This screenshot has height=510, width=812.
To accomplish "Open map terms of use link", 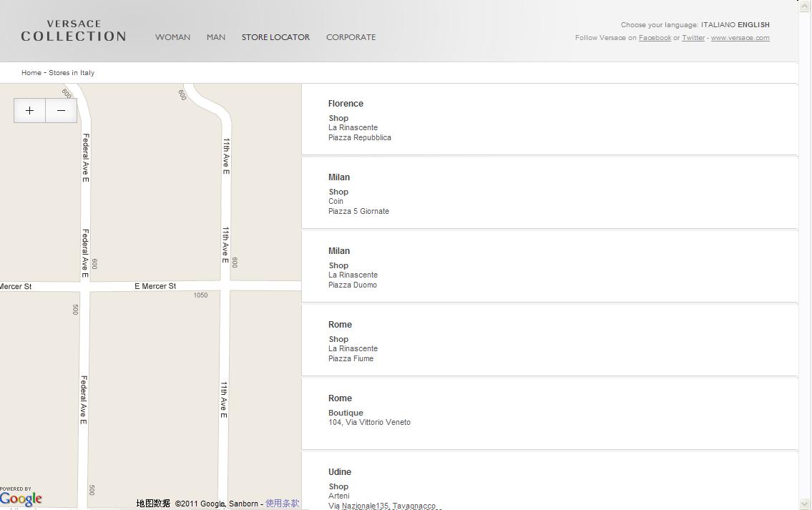I will (x=282, y=504).
